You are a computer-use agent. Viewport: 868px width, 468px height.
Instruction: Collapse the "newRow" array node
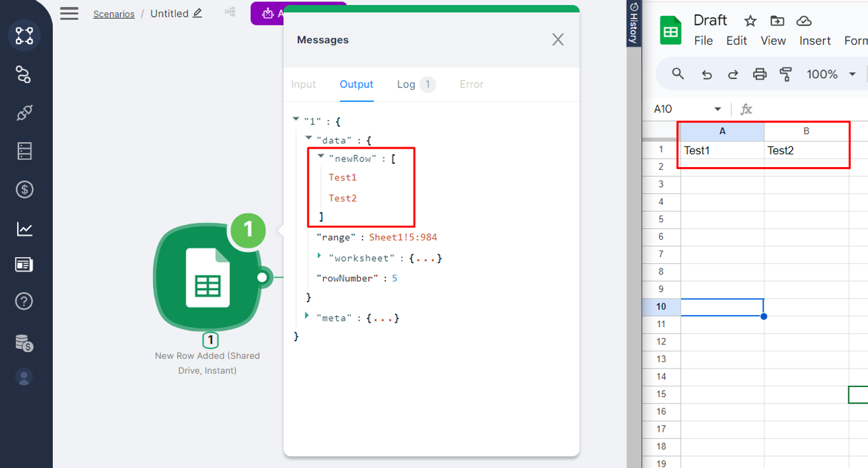[321, 157]
